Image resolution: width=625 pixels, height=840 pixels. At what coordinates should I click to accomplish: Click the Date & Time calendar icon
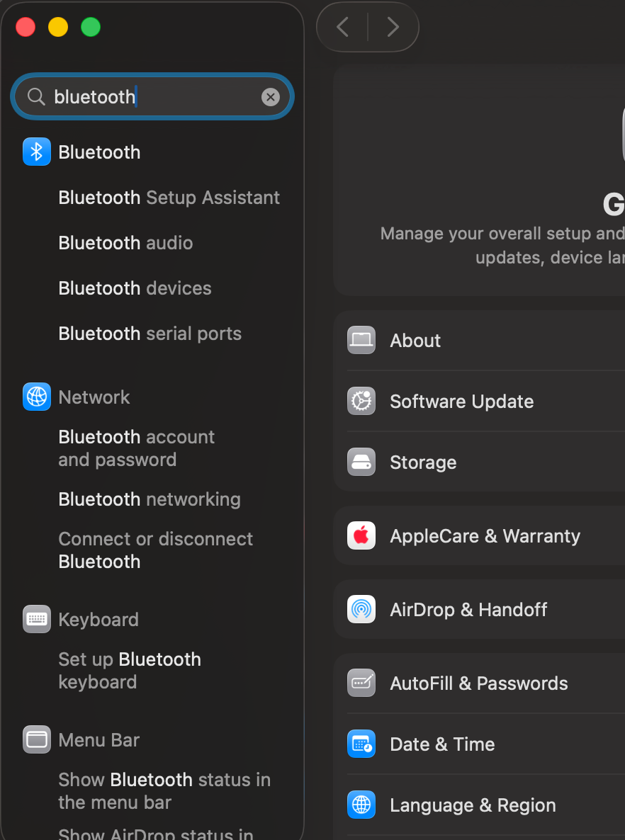pyautogui.click(x=361, y=744)
